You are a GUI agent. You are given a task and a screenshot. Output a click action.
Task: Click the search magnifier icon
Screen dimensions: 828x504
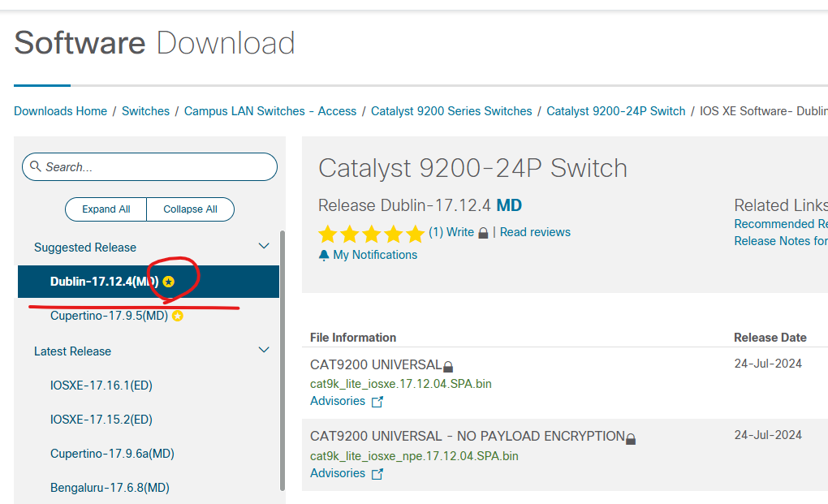click(x=36, y=166)
